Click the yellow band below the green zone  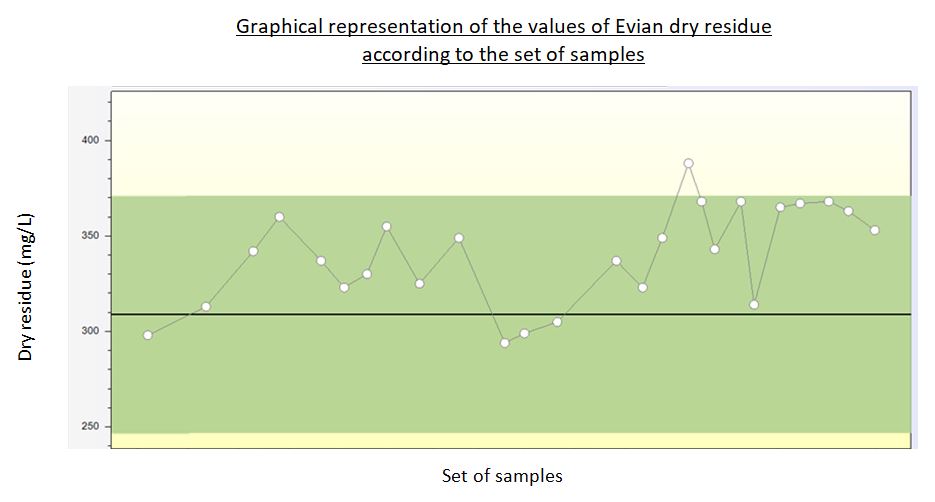point(500,440)
